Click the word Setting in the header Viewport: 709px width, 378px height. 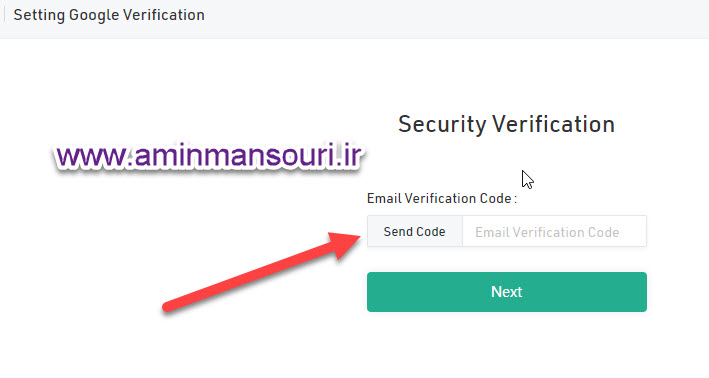[x=39, y=15]
